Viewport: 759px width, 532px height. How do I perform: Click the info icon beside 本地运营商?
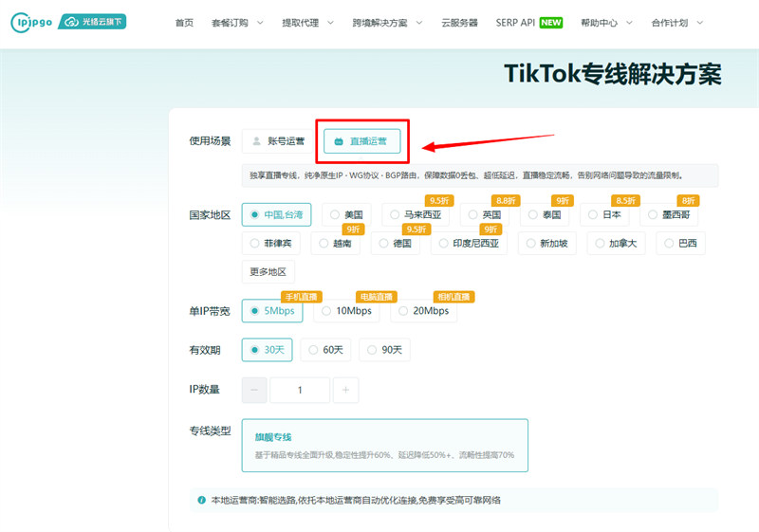click(x=201, y=500)
